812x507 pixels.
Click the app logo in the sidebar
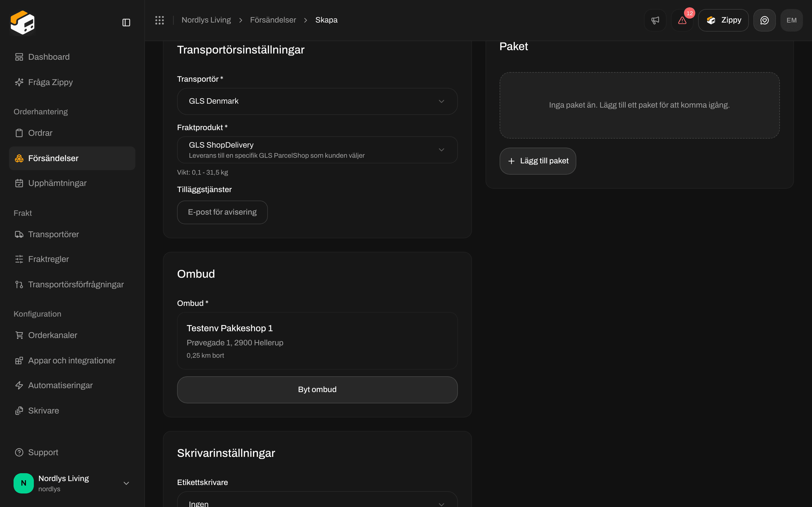tap(23, 23)
